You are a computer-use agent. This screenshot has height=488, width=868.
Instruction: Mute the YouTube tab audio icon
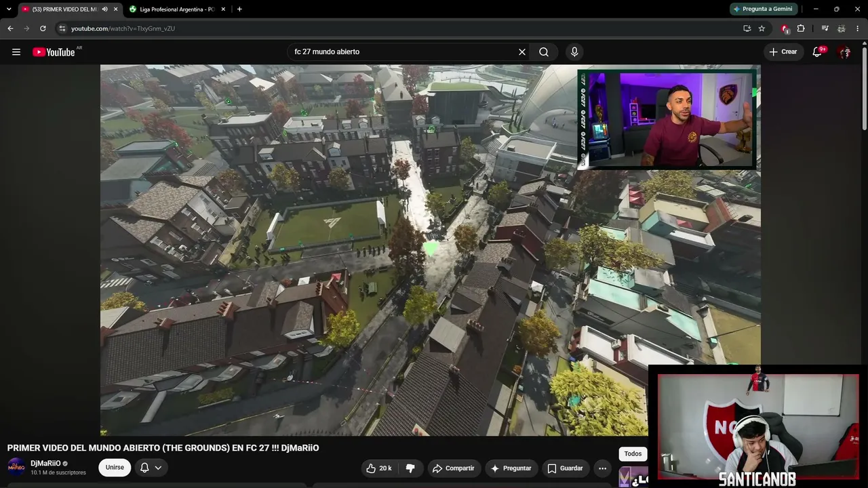[x=104, y=9]
